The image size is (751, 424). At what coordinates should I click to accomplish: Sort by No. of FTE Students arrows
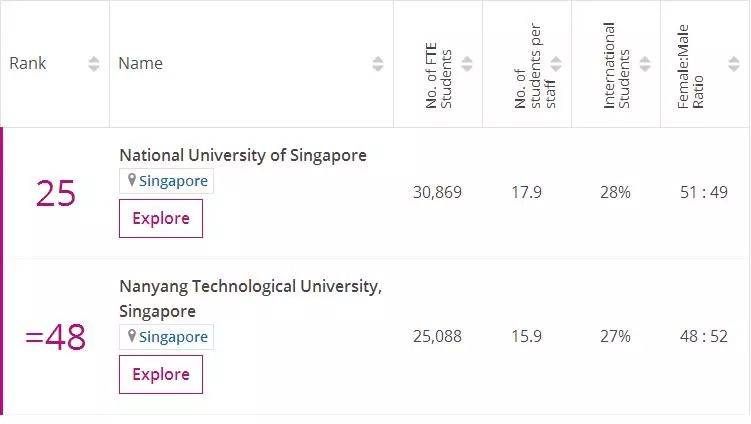point(467,64)
